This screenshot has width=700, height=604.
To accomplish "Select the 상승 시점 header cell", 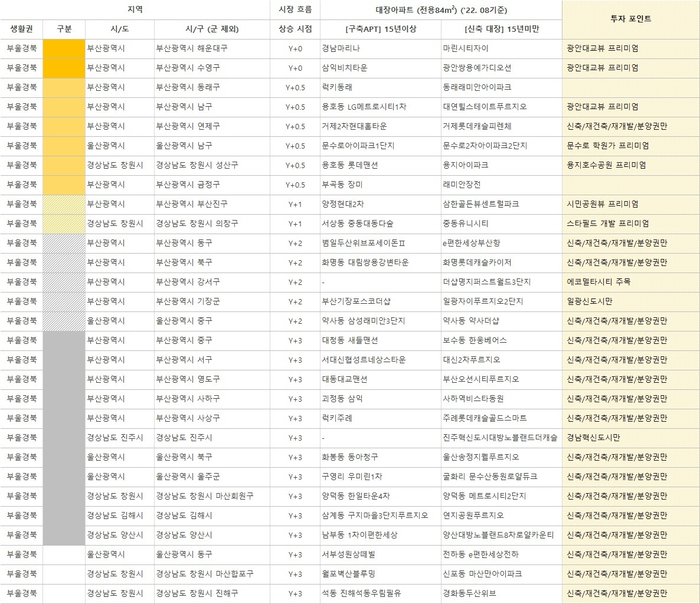I will (295, 29).
